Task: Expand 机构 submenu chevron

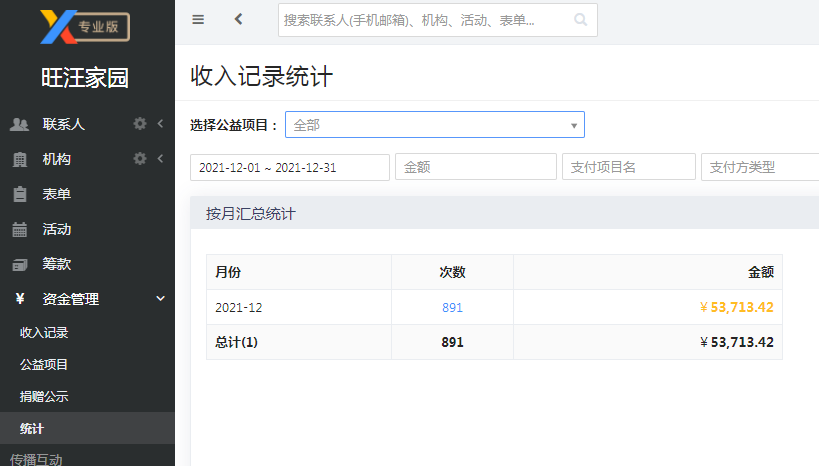Action: [x=160, y=158]
